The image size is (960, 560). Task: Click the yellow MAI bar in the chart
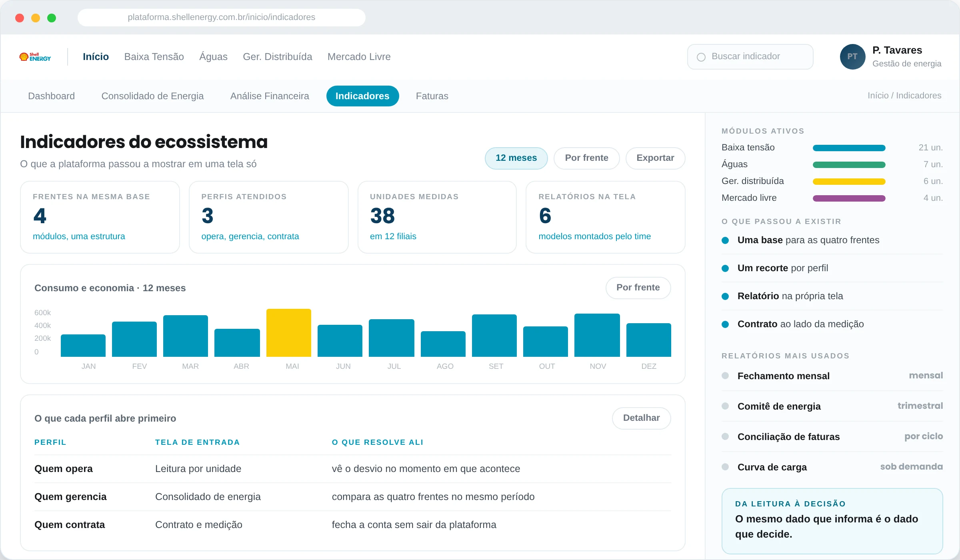coord(289,333)
